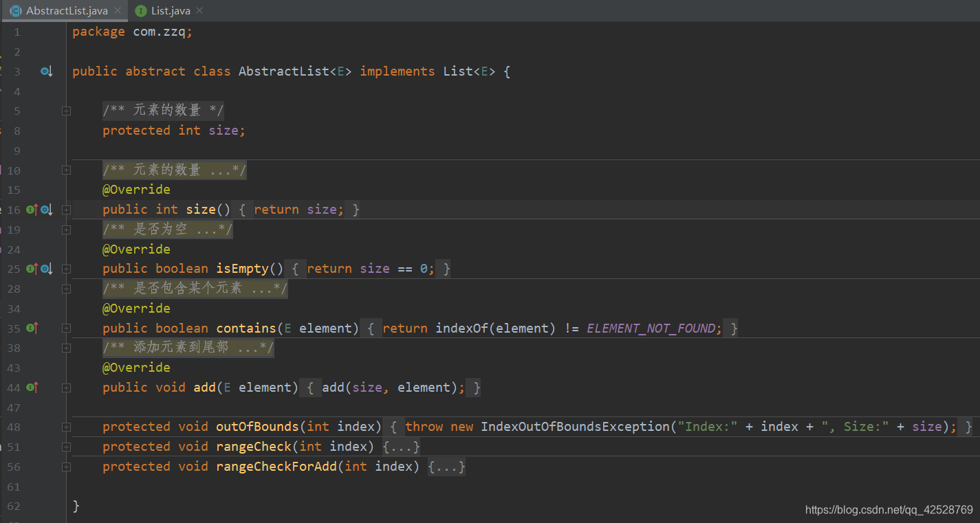Viewport: 980px width, 523px height.
Task: Click line number 47 in gutter
Action: tap(13, 408)
